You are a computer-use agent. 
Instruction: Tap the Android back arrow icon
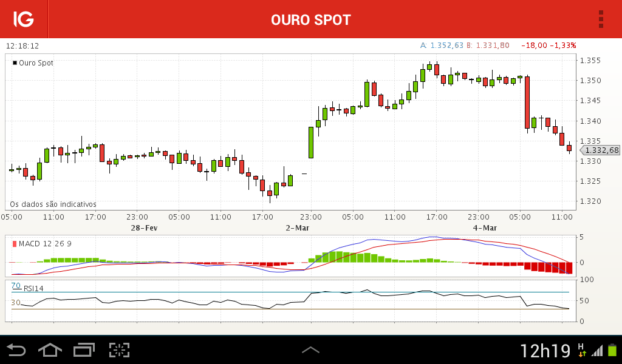(16, 350)
